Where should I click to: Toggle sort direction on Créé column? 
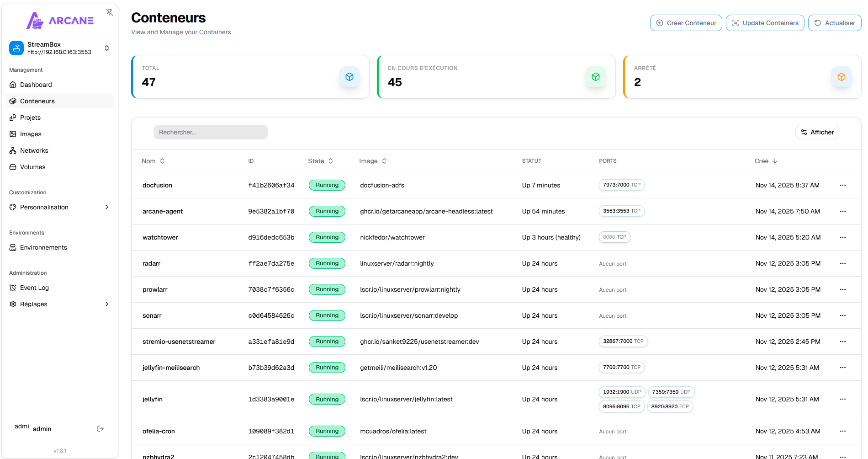[766, 161]
